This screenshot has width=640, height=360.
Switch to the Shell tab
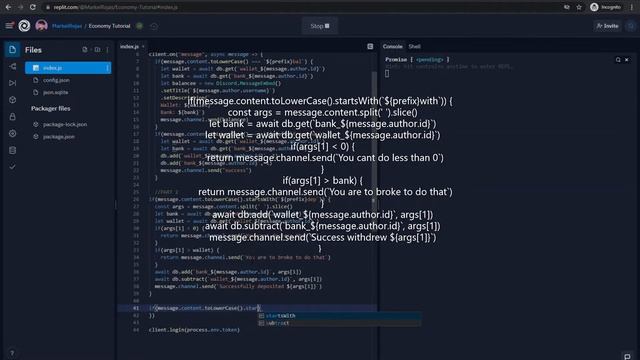(414, 47)
